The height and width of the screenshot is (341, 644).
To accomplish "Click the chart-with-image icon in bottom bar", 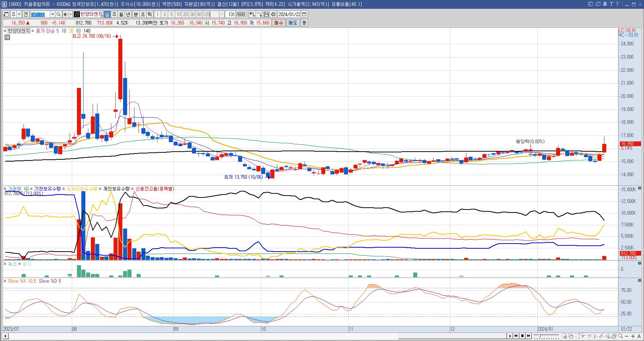I will pyautogui.click(x=614, y=336).
